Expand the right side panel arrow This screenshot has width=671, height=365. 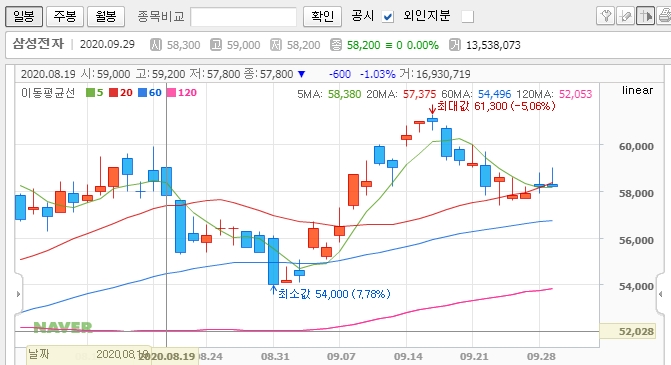(x=661, y=294)
